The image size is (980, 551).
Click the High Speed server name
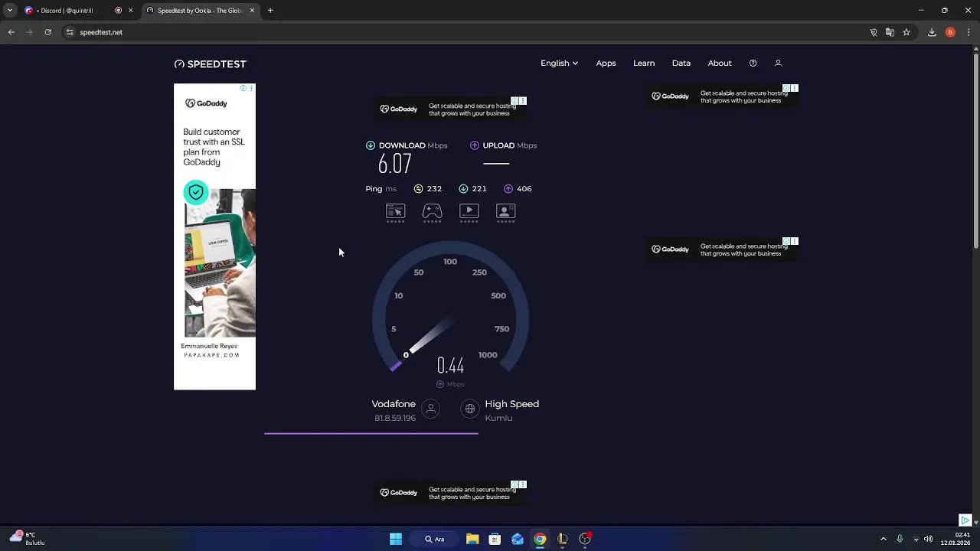tap(512, 404)
